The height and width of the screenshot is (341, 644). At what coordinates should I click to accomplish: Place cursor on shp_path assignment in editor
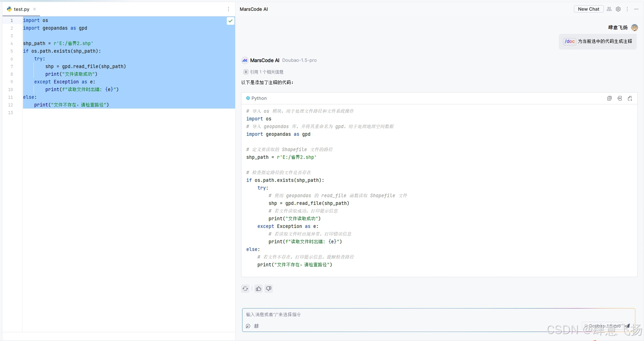[x=58, y=44]
